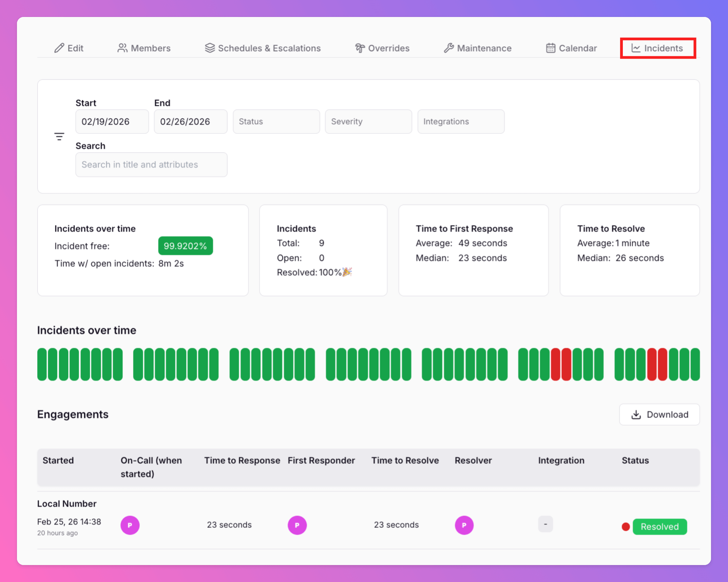
Task: Click the pencil icon on Edit tab
Action: coord(59,48)
